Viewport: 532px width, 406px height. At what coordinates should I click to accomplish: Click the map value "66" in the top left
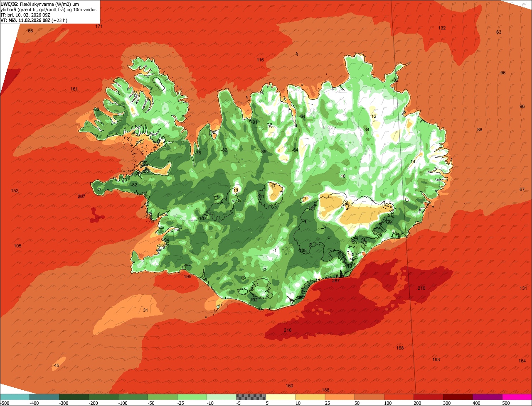point(30,31)
